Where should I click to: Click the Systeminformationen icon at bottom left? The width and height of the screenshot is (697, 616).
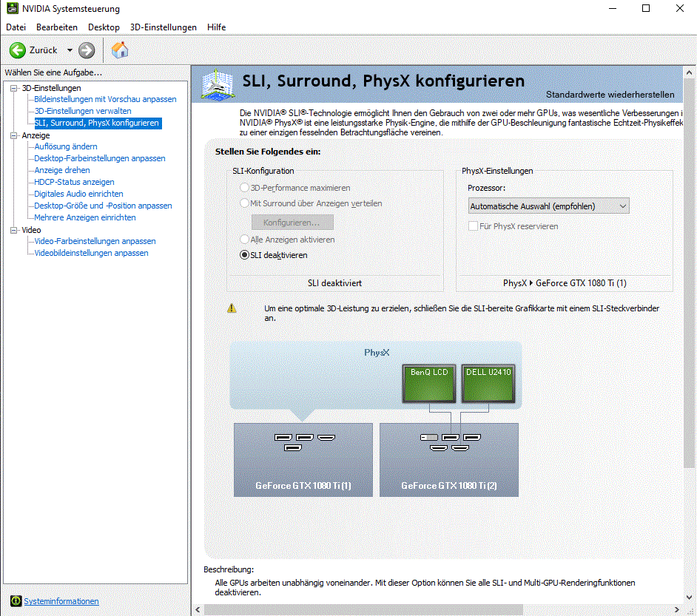[16, 601]
